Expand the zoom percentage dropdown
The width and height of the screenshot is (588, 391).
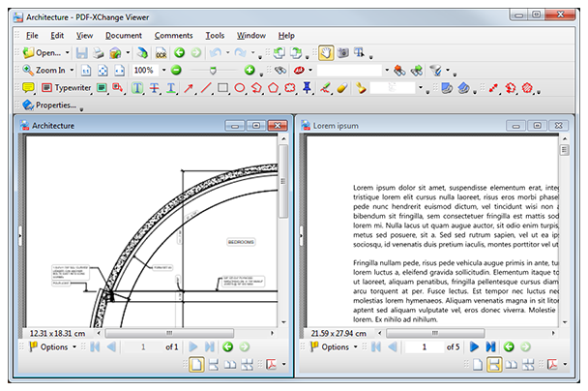click(163, 71)
